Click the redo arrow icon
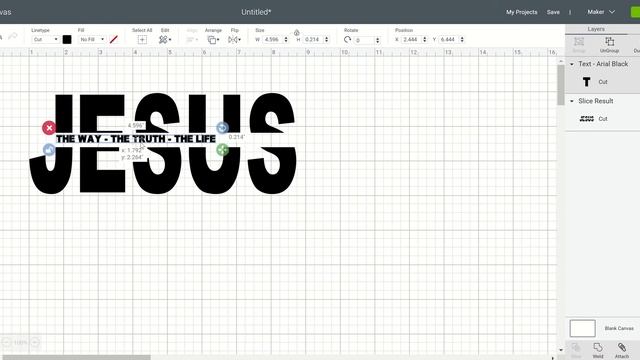Screen dimensions: 640x360 pyautogui.click(x=13, y=37)
